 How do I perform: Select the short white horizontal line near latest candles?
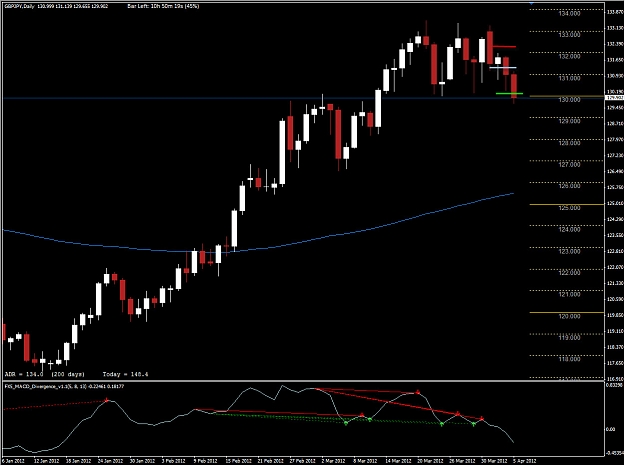pos(503,67)
